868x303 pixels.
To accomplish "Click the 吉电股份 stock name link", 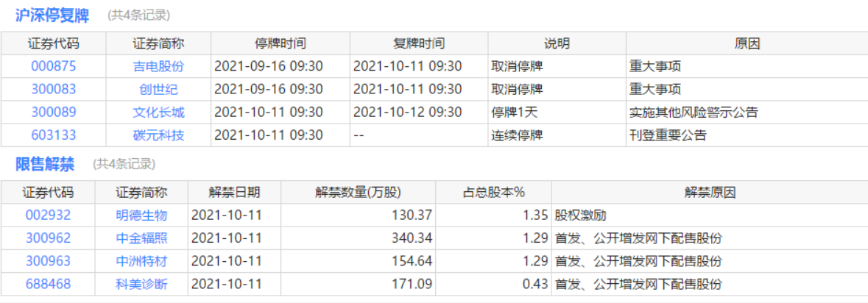I will click(158, 66).
